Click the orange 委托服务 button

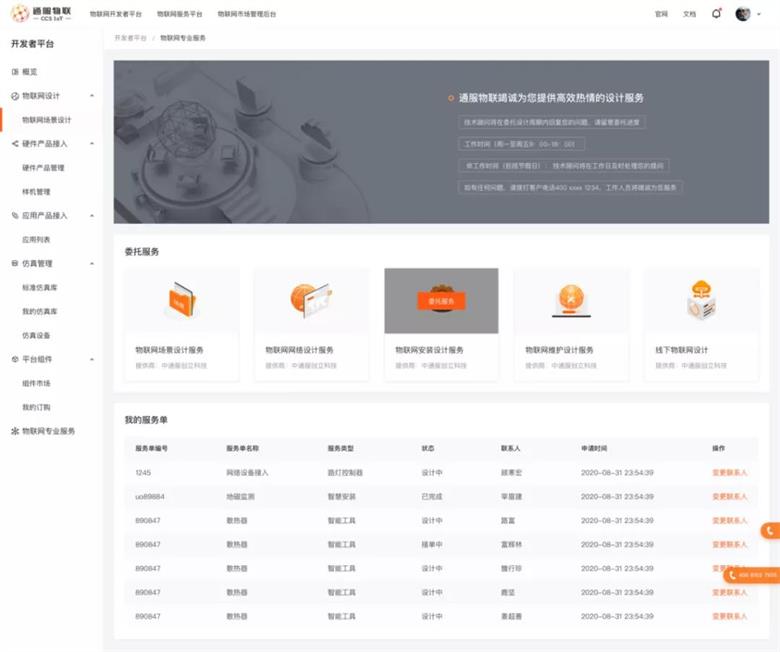[441, 300]
